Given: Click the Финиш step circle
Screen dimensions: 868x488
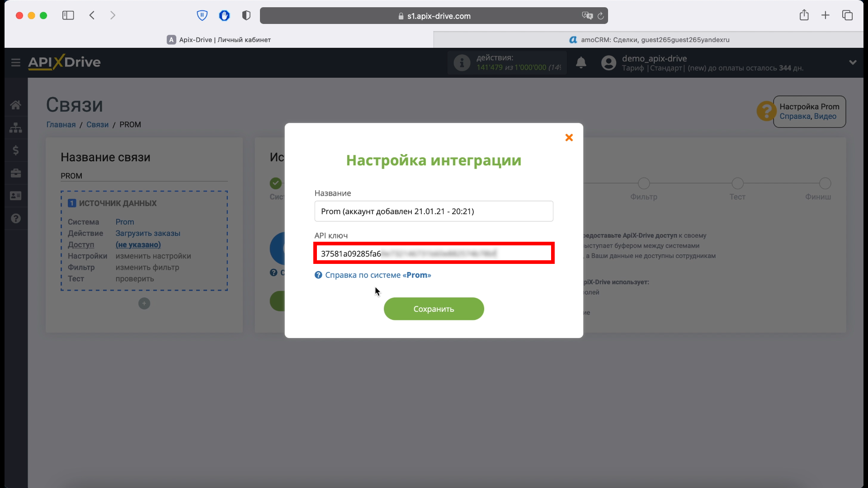Looking at the screenshot, I should tap(825, 183).
